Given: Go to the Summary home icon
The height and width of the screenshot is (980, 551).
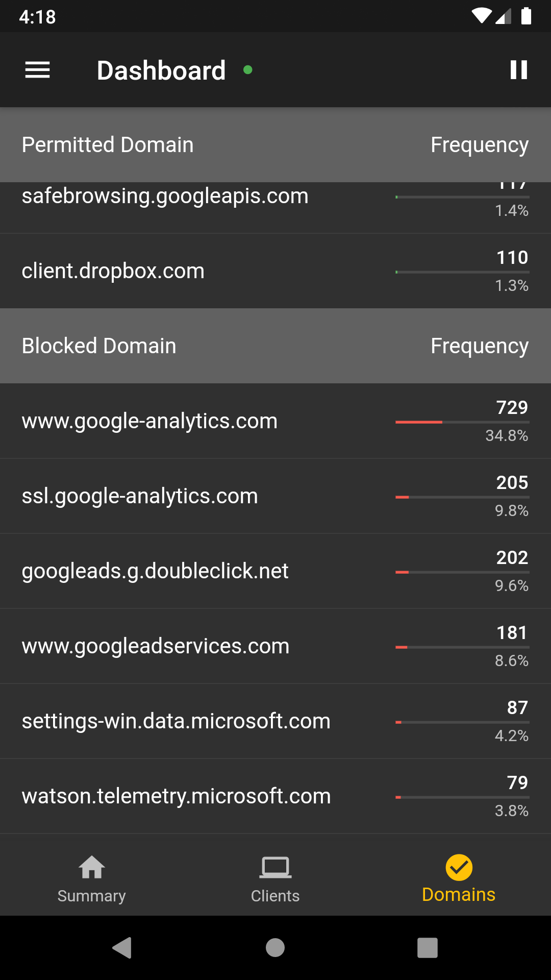Looking at the screenshot, I should click(92, 867).
